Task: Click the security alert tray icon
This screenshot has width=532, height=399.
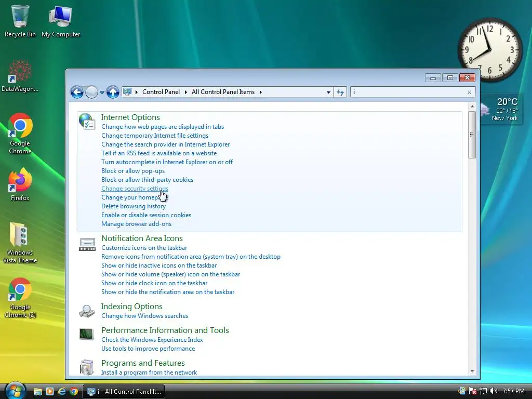Action: [473, 391]
